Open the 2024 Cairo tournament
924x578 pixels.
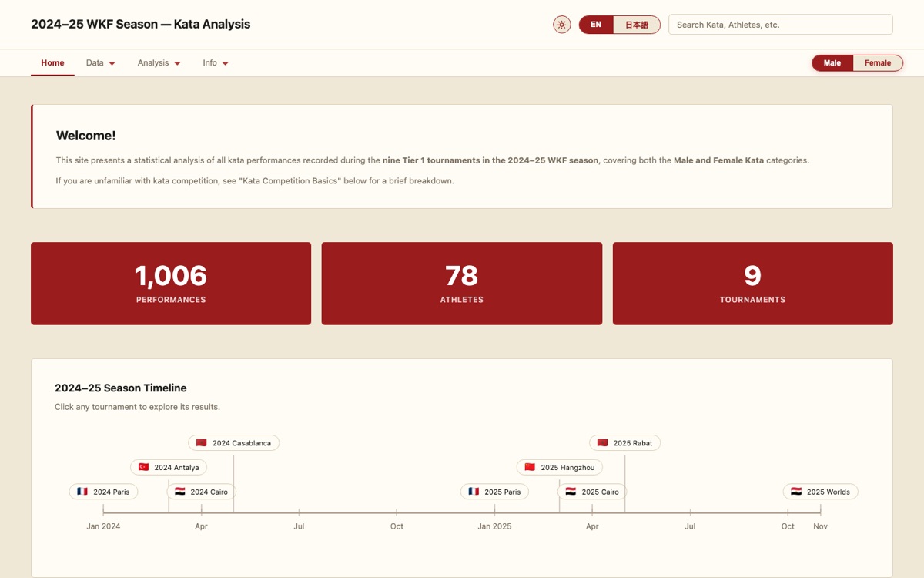(202, 492)
